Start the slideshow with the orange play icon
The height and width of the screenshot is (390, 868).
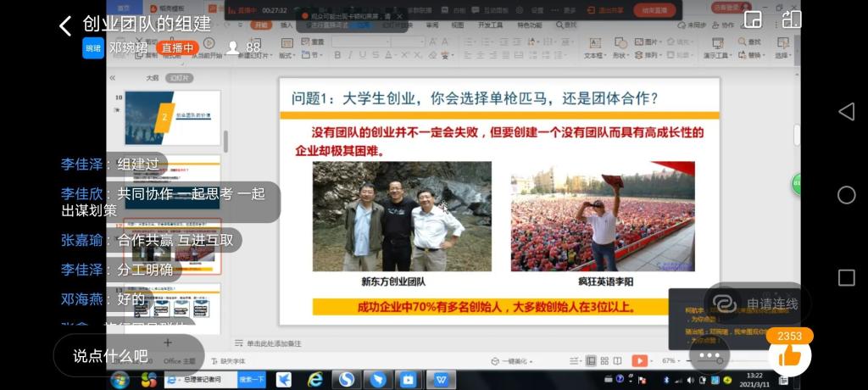(x=639, y=360)
